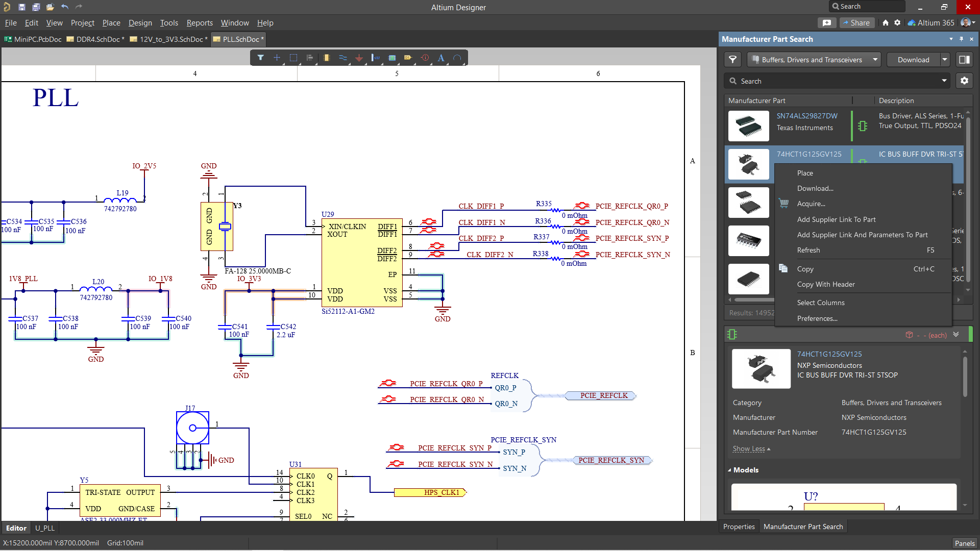Click the Share button
The image size is (980, 551).
pos(857,23)
